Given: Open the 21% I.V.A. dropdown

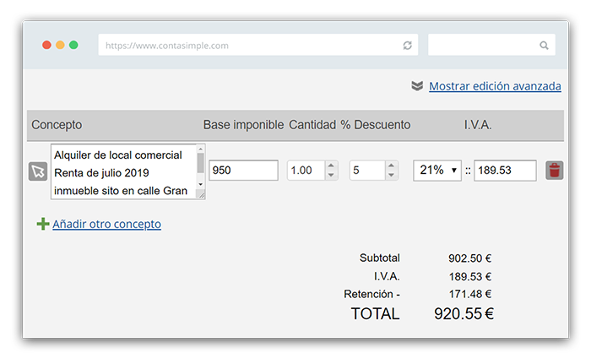Looking at the screenshot, I should tap(437, 171).
